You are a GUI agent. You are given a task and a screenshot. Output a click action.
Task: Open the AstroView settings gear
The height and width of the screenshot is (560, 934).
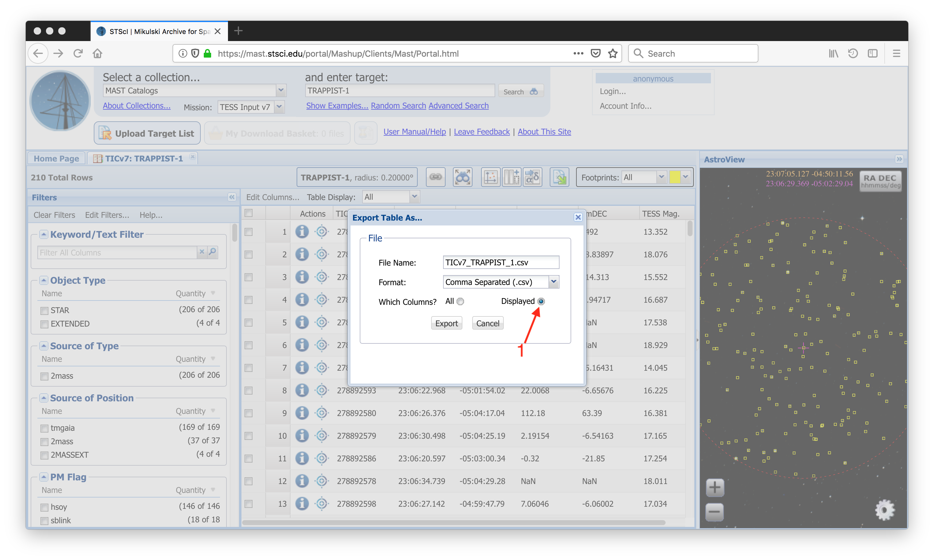884,510
